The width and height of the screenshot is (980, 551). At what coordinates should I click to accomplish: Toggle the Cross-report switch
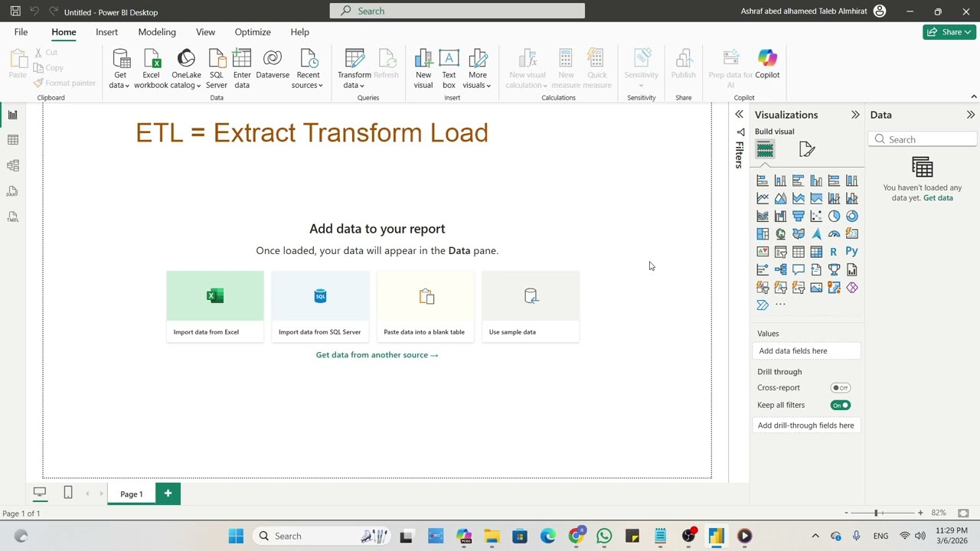pos(841,388)
